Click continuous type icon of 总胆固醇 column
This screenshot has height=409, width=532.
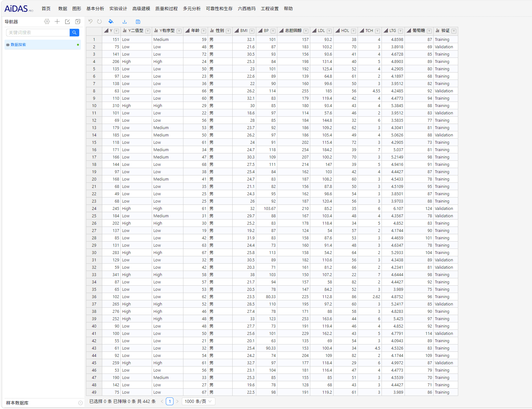click(x=281, y=31)
